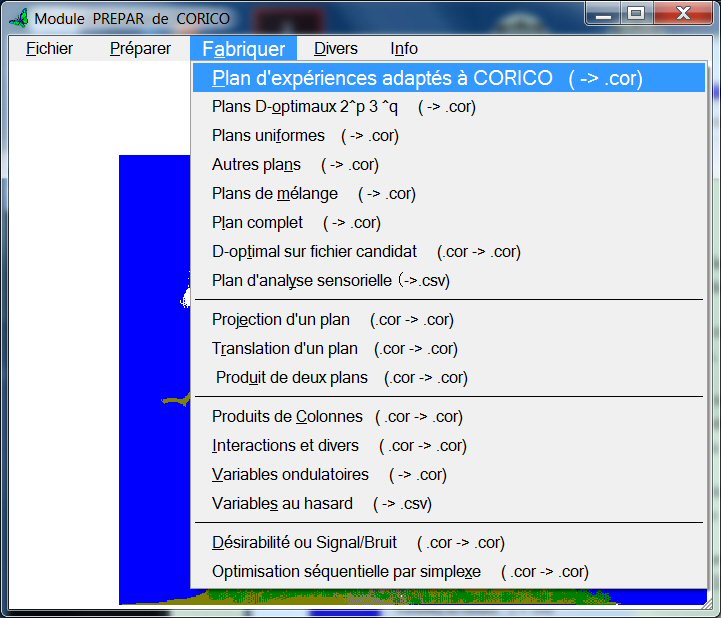The image size is (721, 618).
Task: Select Produit de deux plans
Action: coord(449,378)
